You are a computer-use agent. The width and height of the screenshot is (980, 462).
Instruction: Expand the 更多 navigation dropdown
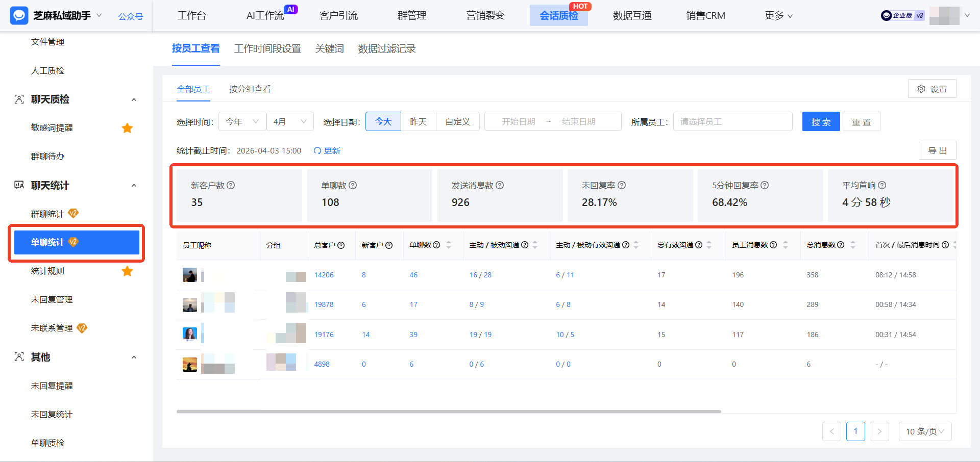[x=778, y=15]
